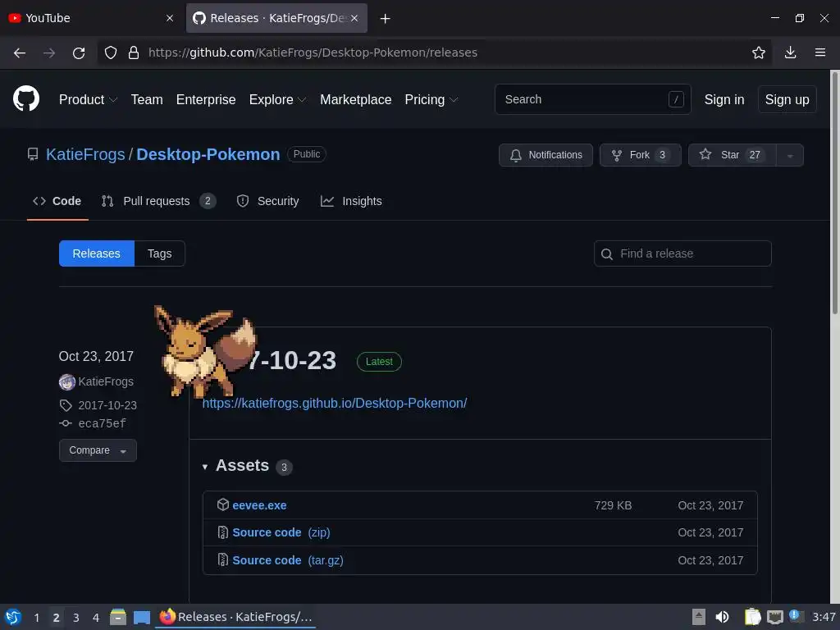The height and width of the screenshot is (630, 840).
Task: Close the Releases KatieFrogs tab
Action: [x=354, y=18]
